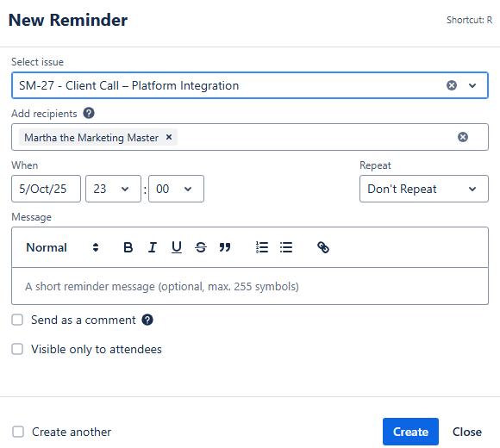The height and width of the screenshot is (448, 500).
Task: Open the hour dropdown showing 23
Action: (113, 189)
